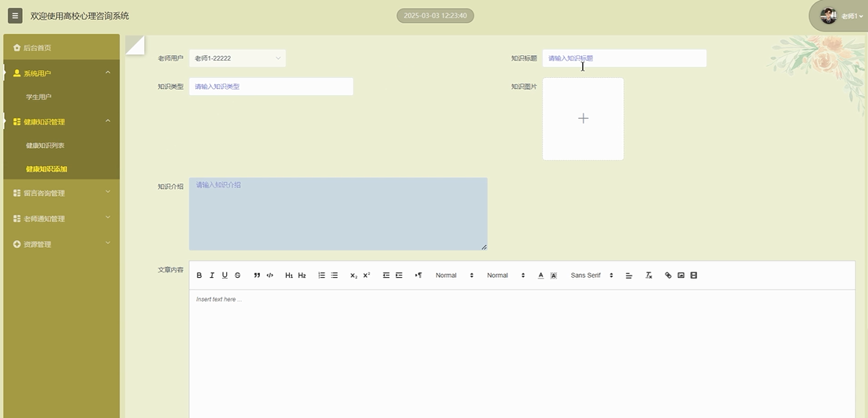Insert a blockquote in the editor
Viewport: 868px width, 418px height.
point(257,276)
